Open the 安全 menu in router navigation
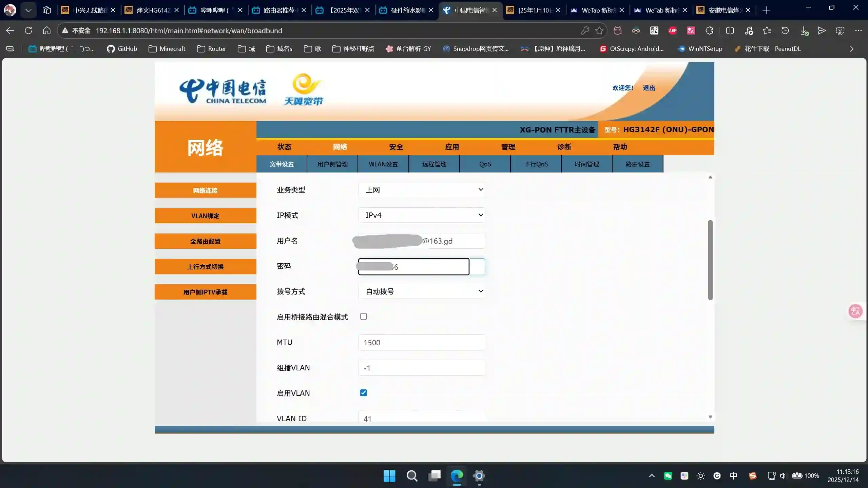868x488 pixels. 396,146
